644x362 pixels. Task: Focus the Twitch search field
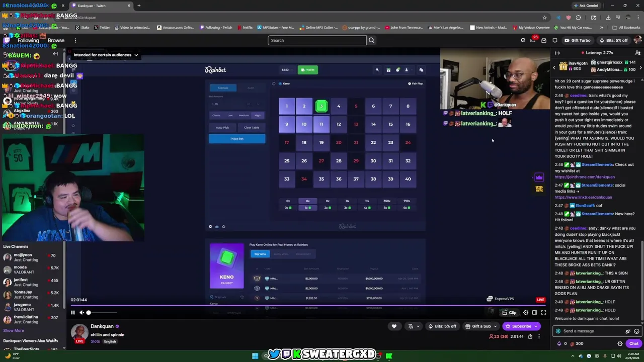click(x=317, y=40)
